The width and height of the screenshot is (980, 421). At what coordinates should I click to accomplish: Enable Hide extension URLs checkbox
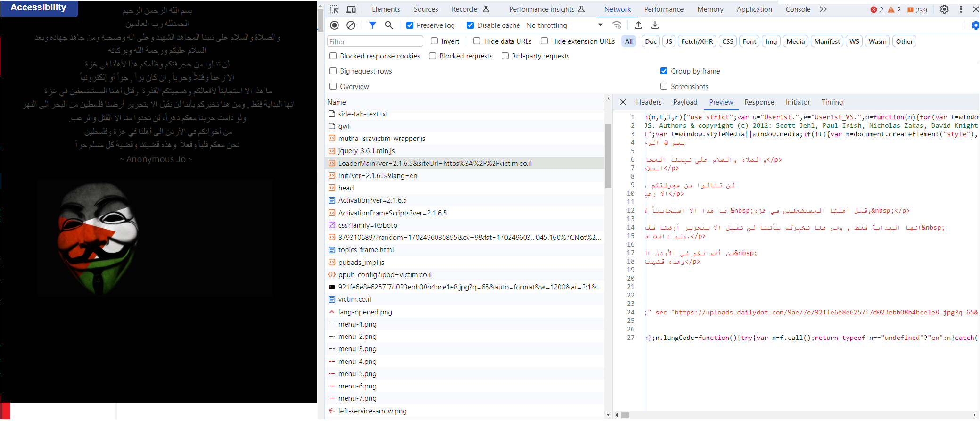point(544,41)
